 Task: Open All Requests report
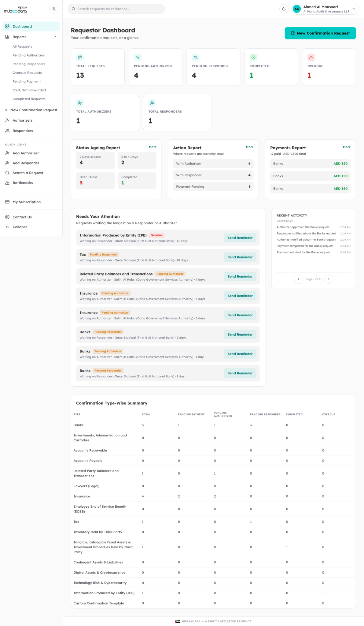click(22, 46)
